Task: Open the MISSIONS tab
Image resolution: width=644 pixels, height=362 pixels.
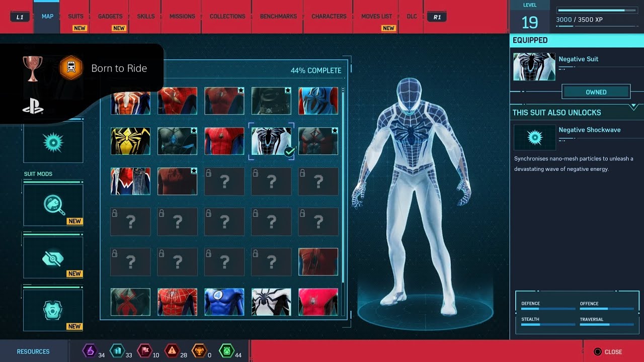Action: [182, 17]
